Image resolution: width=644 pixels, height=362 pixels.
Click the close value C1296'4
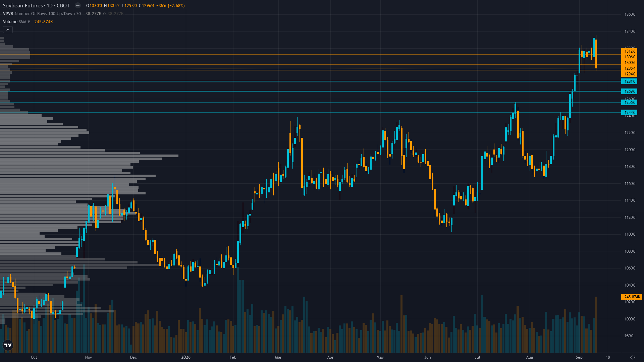(147, 5)
